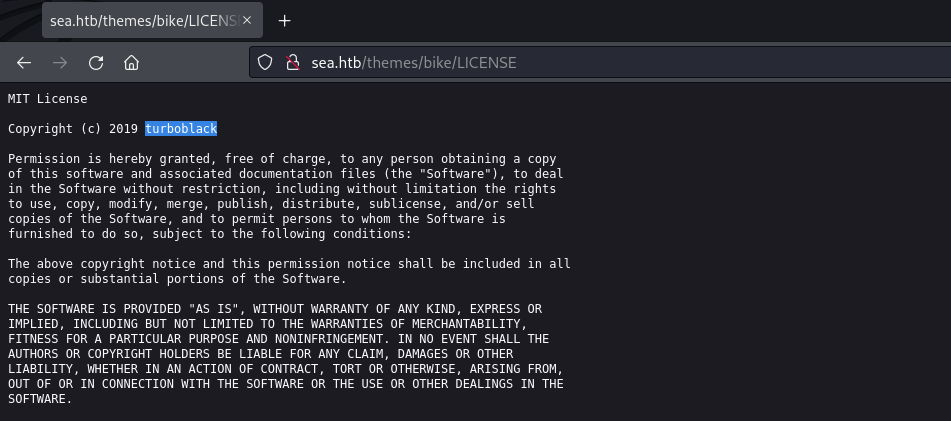Open the tracking protection shield panel
The width and height of the screenshot is (951, 421).
[x=265, y=62]
